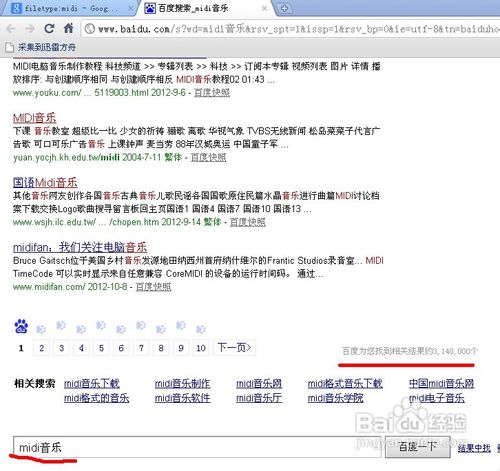The width and height of the screenshot is (500, 471).
Task: Go forward with the browser forward arrow
Action: pos(30,29)
